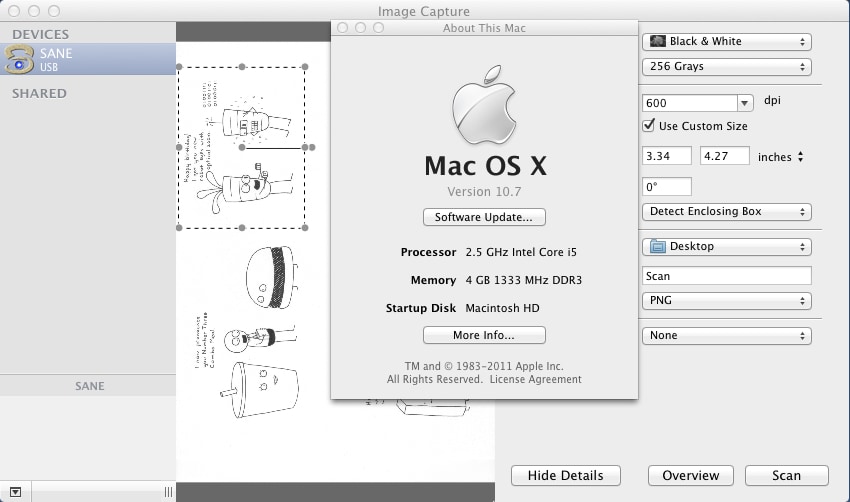This screenshot has width=850, height=502.
Task: Click the 2.5 GHz Intel Core i5 text
Action: (x=521, y=252)
